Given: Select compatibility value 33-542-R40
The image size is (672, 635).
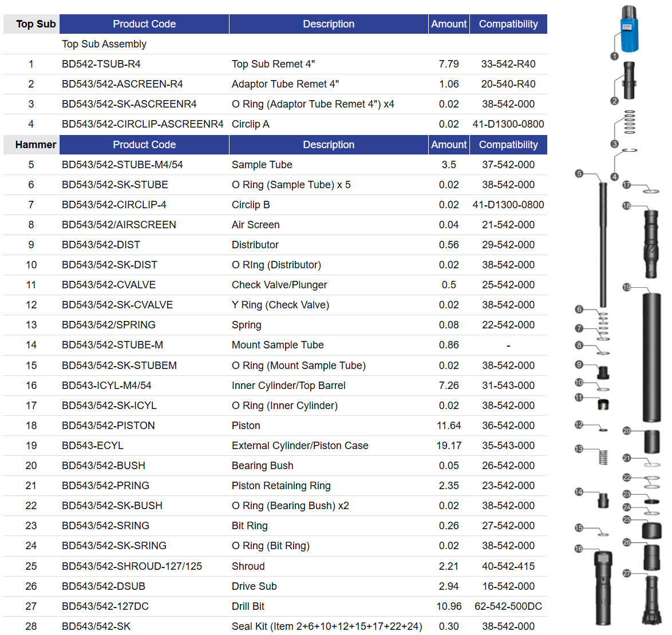Looking at the screenshot, I should (x=508, y=64).
